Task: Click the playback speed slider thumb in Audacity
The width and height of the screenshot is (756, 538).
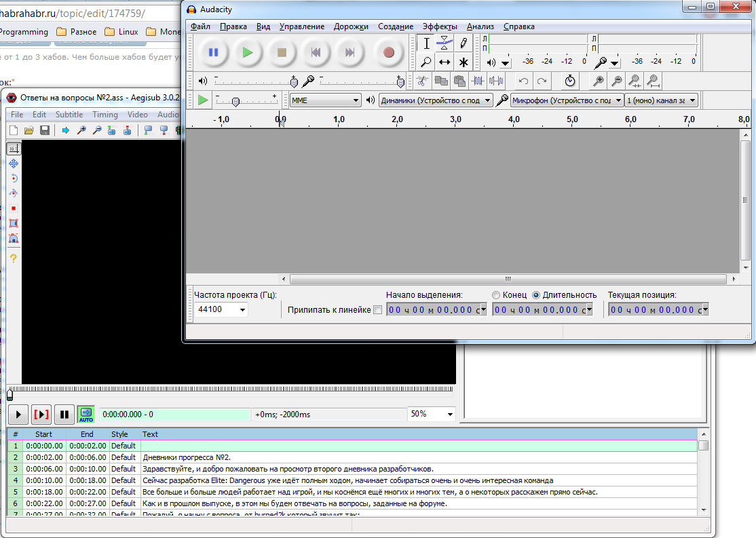Action: [x=235, y=101]
